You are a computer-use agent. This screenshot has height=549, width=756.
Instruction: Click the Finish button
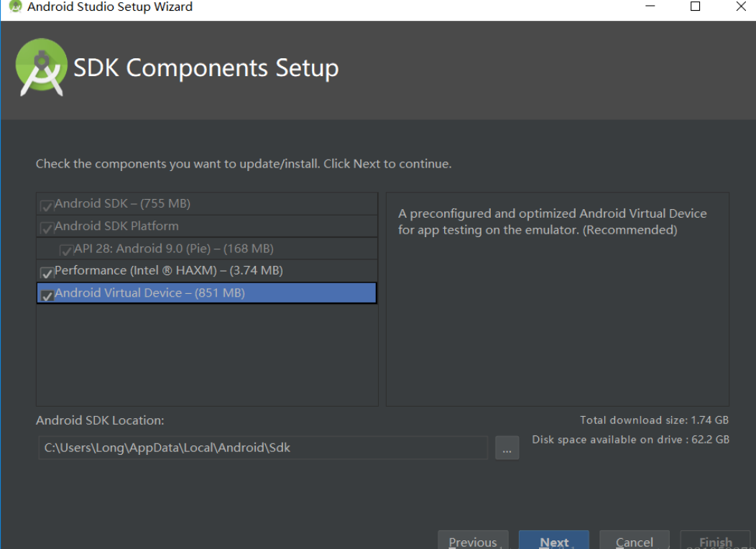point(715,542)
